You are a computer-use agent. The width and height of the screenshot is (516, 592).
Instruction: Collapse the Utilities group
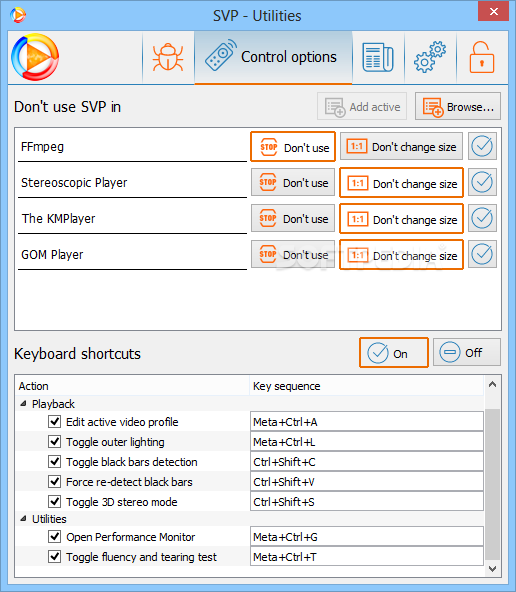click(x=23, y=519)
